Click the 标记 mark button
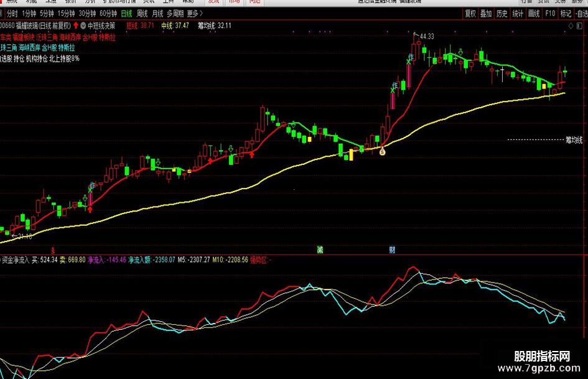 (x=566, y=14)
